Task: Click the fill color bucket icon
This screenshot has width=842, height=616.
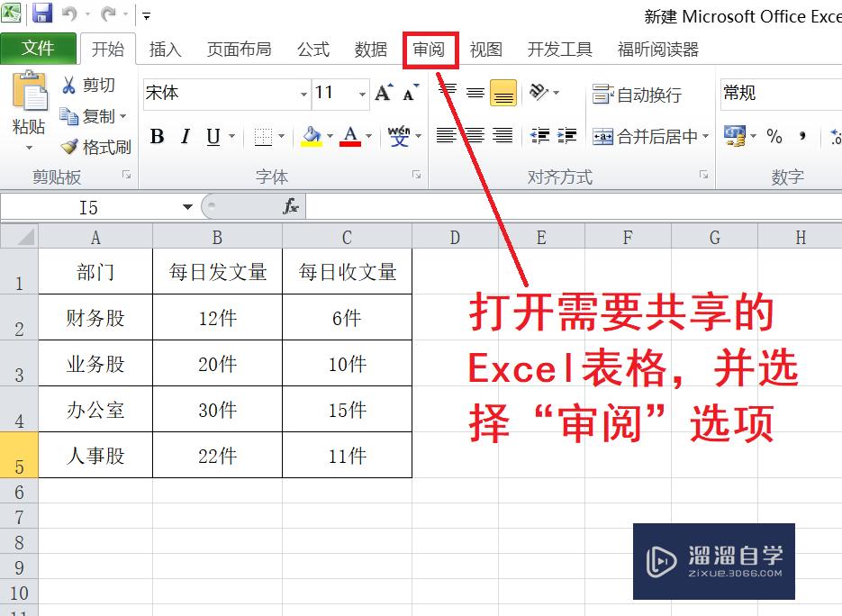Action: point(311,136)
